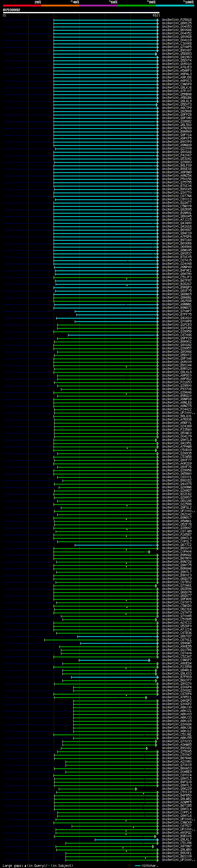Click the UniRef100_A9PAL3 label
This screenshot has height=868, width=197.
[176, 74]
